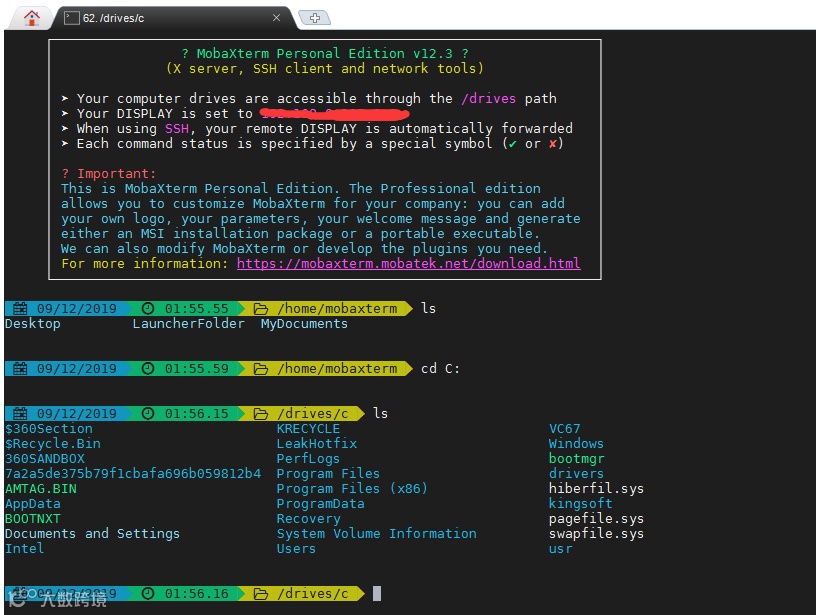
Task: Click the clock icon beside 01:55.59
Action: point(148,369)
